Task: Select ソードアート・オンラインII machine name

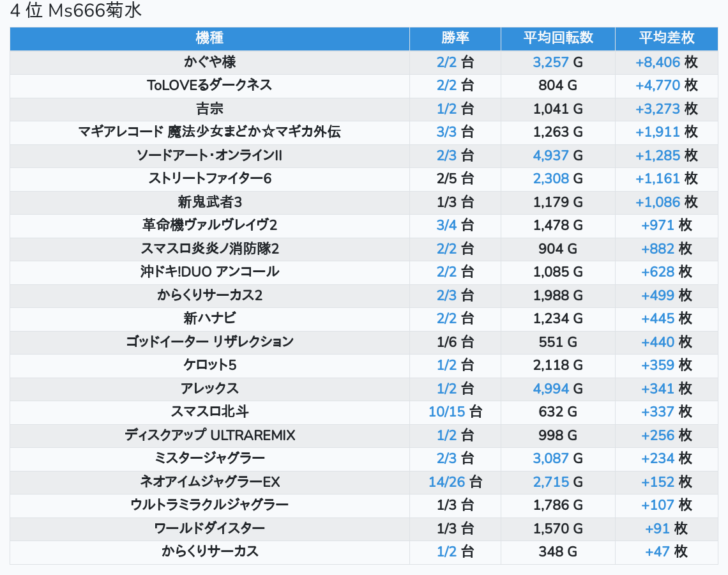Action: pyautogui.click(x=209, y=156)
